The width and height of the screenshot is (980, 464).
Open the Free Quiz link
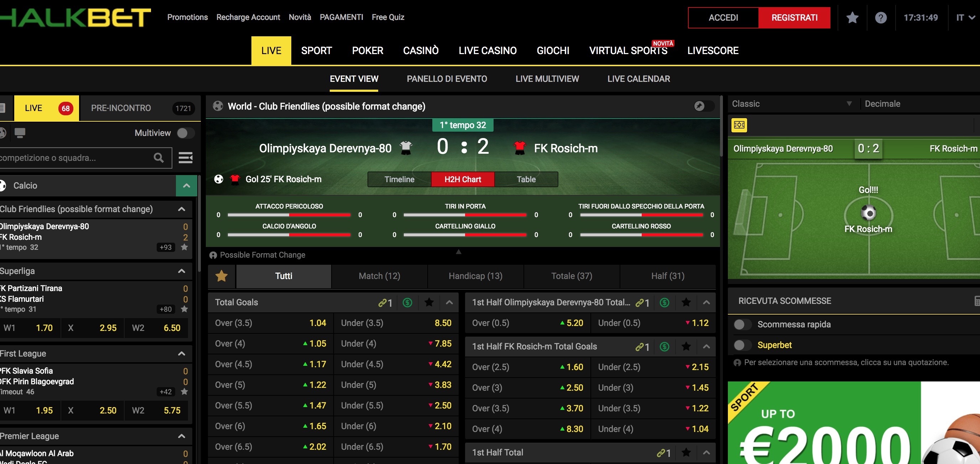(x=388, y=17)
